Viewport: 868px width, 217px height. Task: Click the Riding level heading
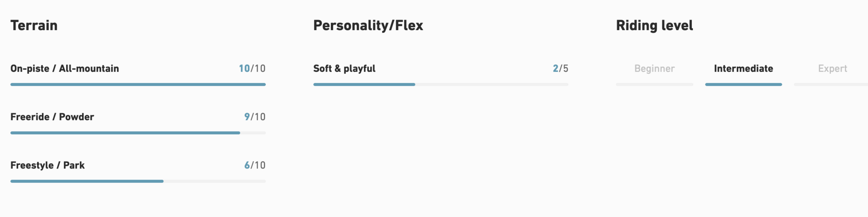[654, 25]
